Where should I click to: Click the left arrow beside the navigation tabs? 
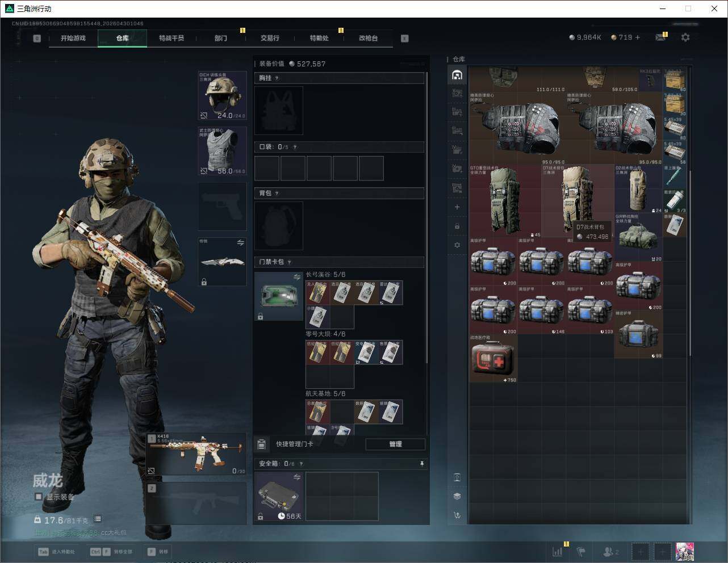click(x=37, y=38)
